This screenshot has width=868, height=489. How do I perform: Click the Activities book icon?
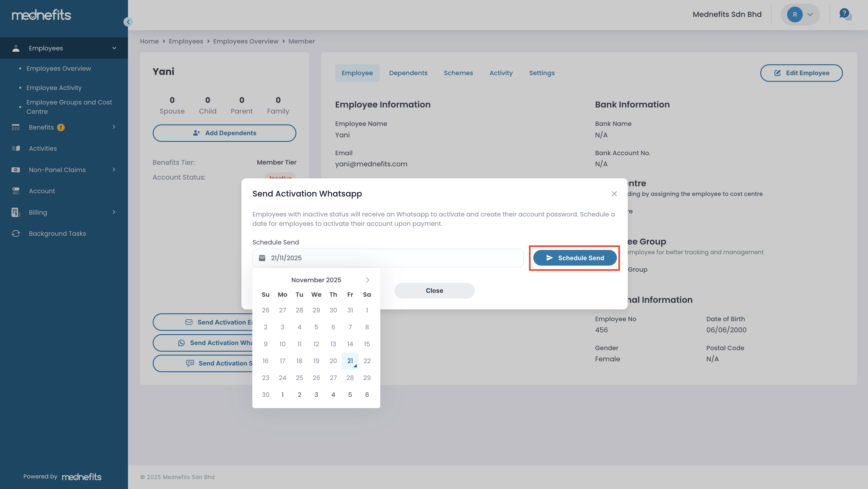pyautogui.click(x=16, y=148)
